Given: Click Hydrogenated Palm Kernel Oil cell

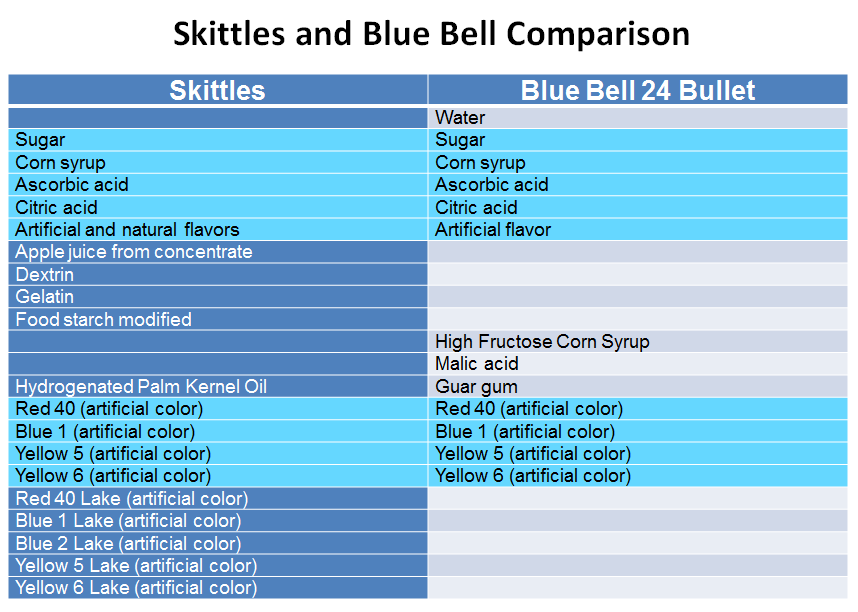Looking at the screenshot, I should 218,386.
